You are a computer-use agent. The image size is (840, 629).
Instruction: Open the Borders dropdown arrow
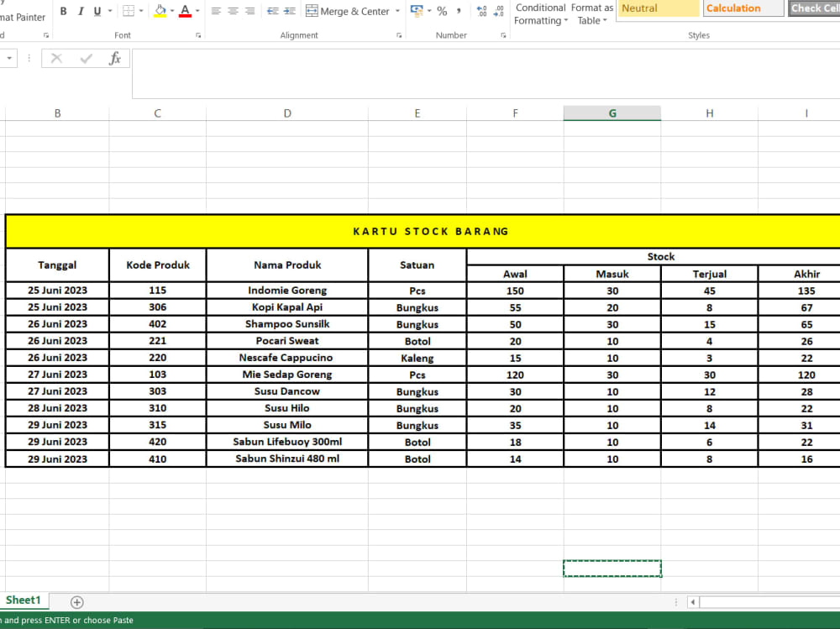click(x=141, y=11)
